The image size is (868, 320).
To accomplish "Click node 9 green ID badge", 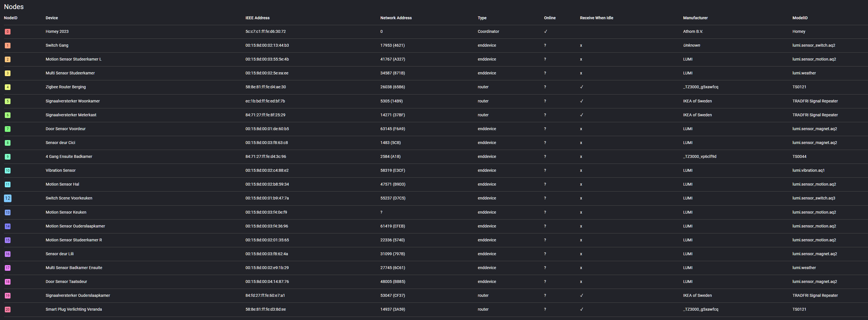I will click(7, 157).
